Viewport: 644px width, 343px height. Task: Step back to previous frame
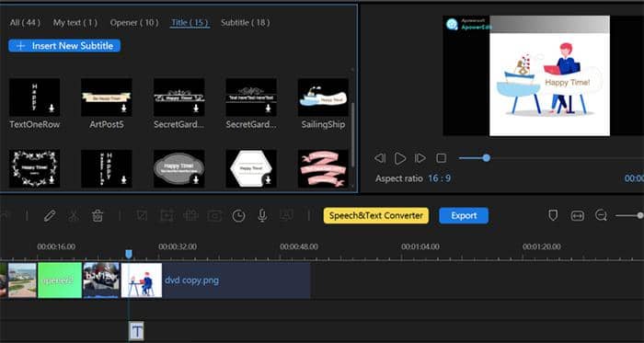(380, 158)
